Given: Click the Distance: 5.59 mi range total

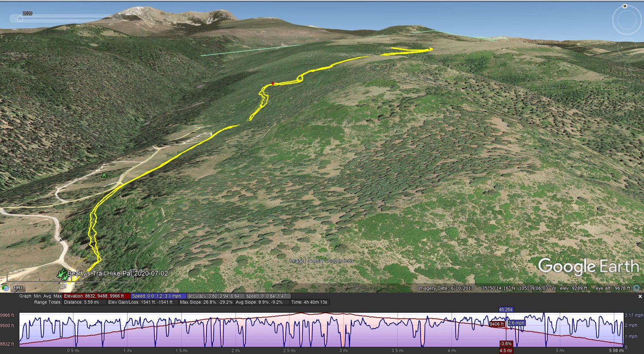Looking at the screenshot, I should click(85, 302).
